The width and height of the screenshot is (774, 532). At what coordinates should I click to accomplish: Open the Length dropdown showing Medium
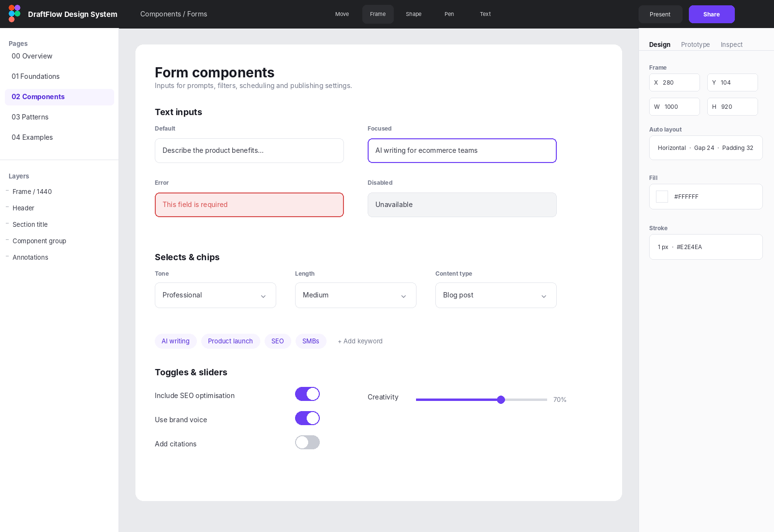(356, 295)
